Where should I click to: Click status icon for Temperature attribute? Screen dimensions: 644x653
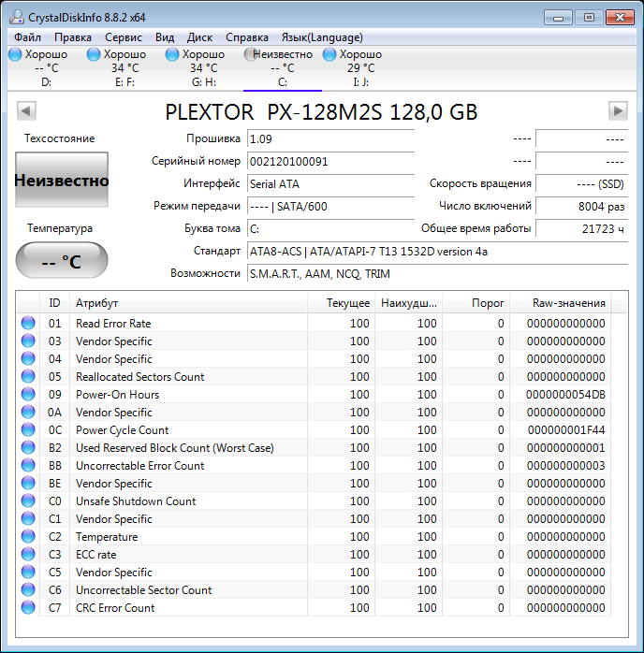click(x=28, y=536)
